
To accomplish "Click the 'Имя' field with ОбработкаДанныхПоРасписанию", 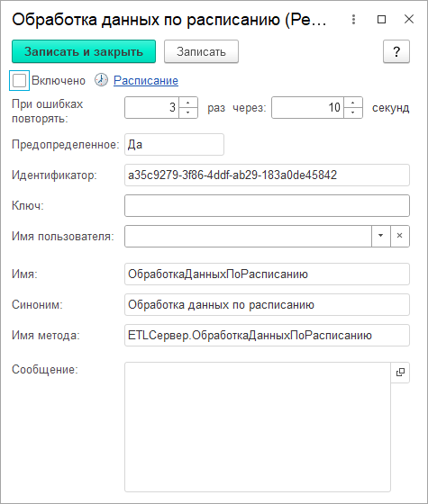I will tap(267, 274).
